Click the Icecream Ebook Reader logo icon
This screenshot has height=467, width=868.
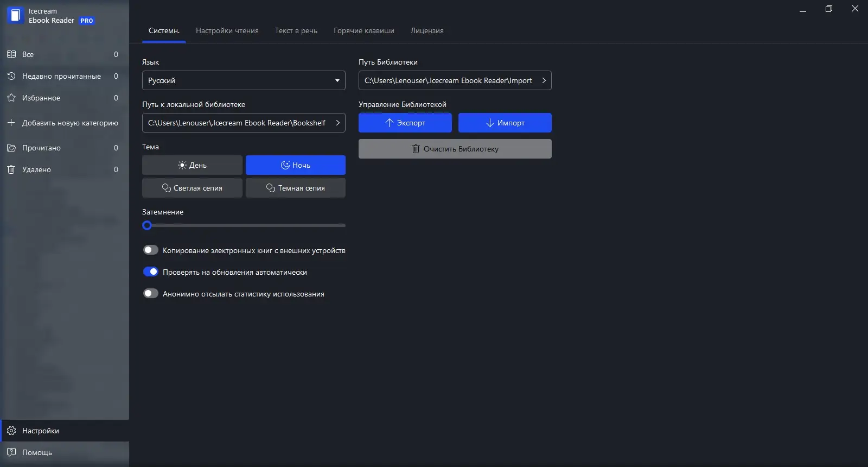click(15, 15)
